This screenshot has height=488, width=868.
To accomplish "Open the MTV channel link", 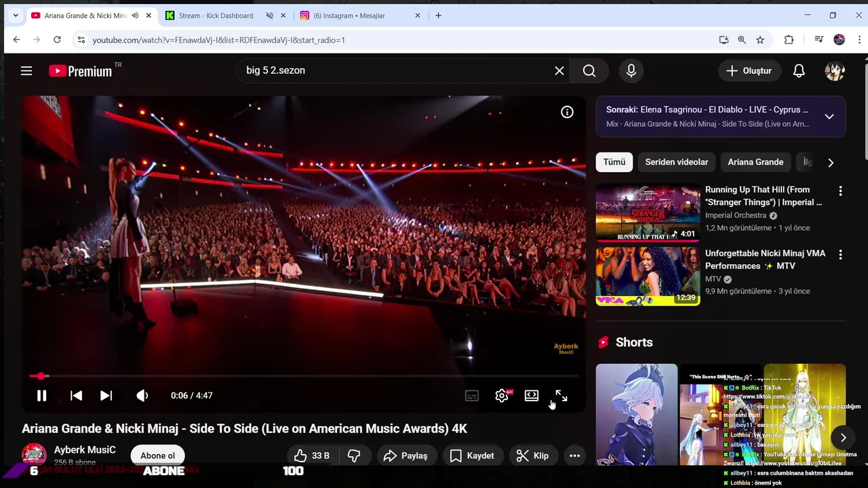I will (713, 279).
